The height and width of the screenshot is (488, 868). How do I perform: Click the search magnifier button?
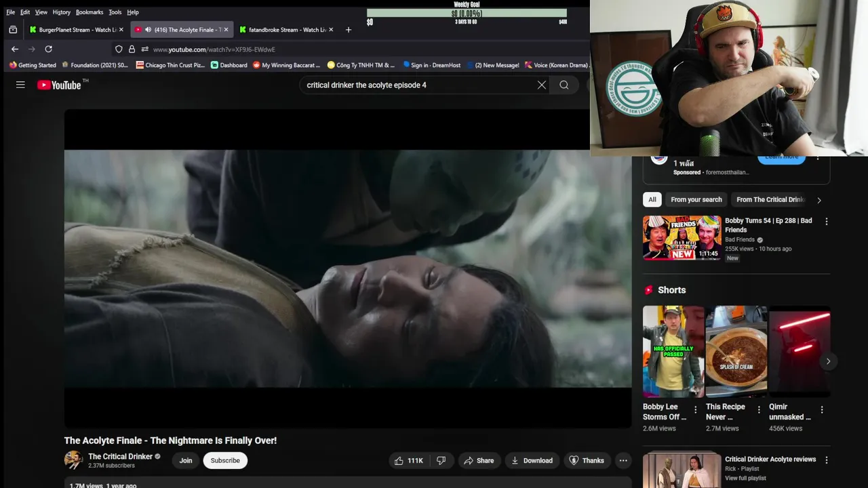564,85
